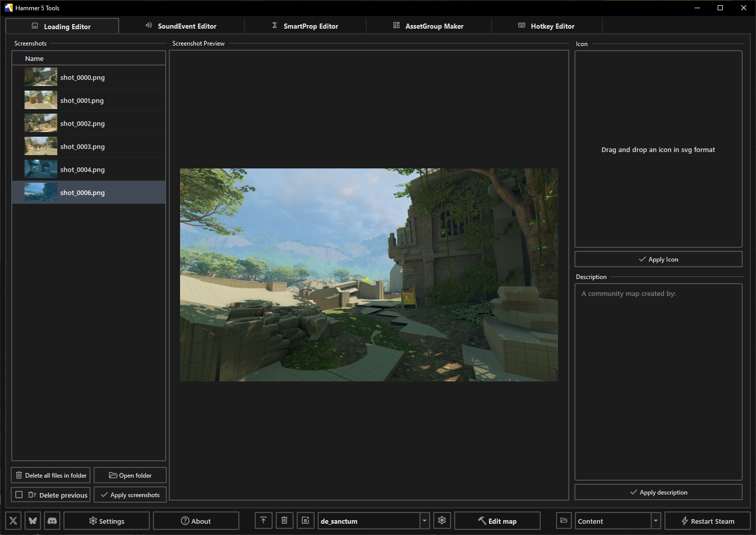Click the large screenshot preview image

click(369, 275)
